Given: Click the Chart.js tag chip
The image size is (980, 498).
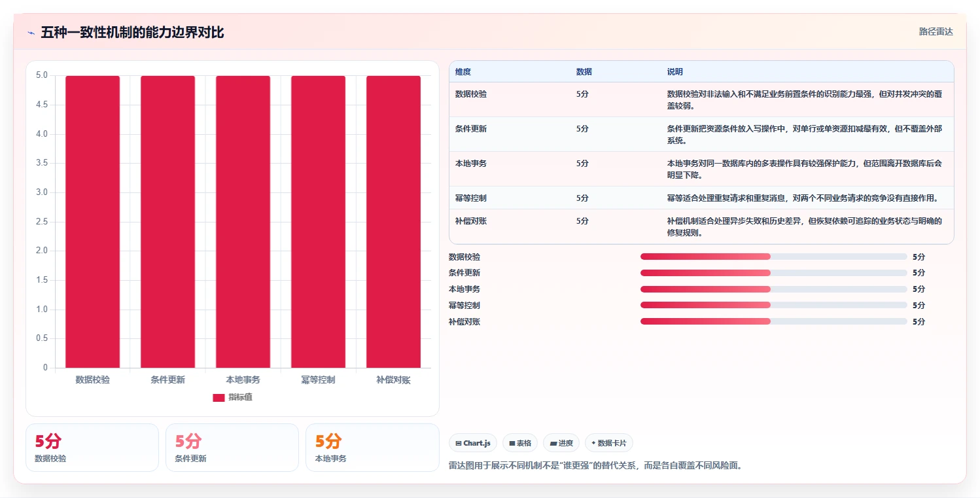Looking at the screenshot, I should tap(474, 443).
